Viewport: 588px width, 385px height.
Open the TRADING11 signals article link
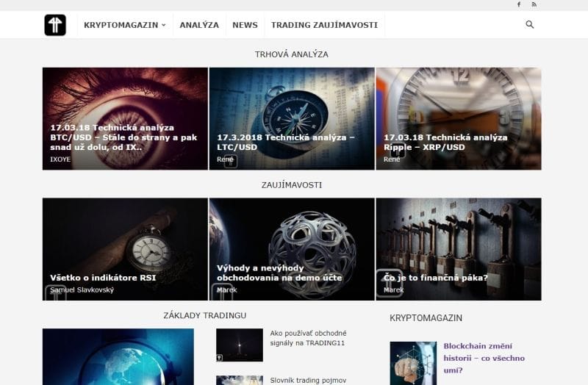[307, 338]
